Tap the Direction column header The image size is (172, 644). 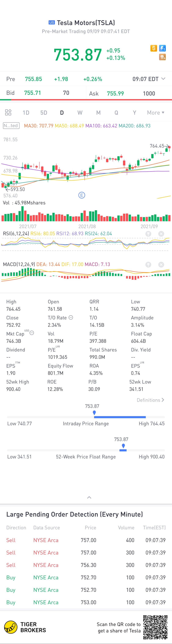pyautogui.click(x=16, y=527)
